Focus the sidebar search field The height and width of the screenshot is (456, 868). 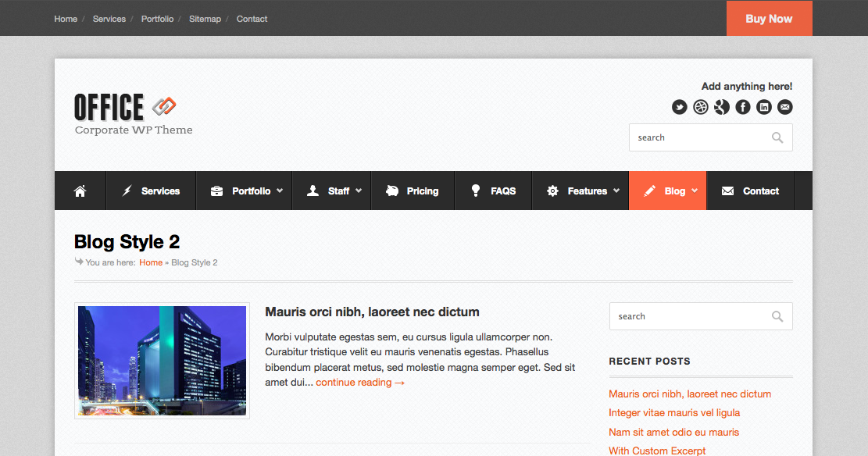tap(701, 316)
